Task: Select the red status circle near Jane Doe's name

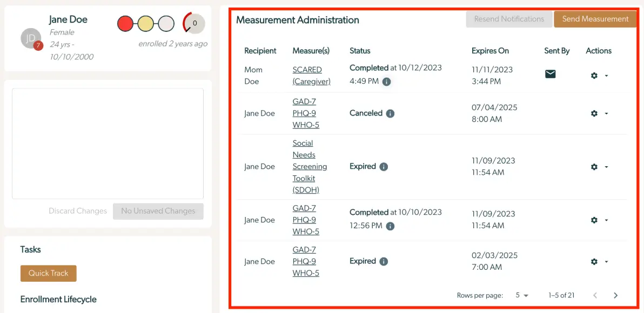Action: (125, 23)
